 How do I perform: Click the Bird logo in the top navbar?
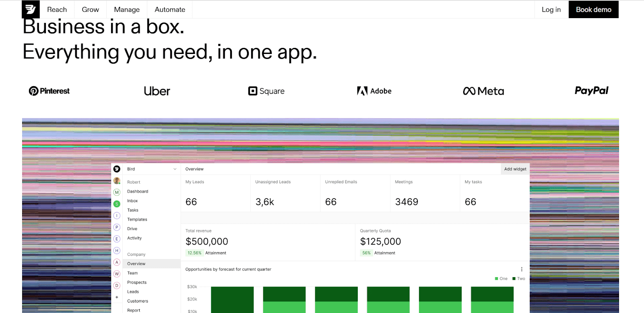(x=31, y=9)
